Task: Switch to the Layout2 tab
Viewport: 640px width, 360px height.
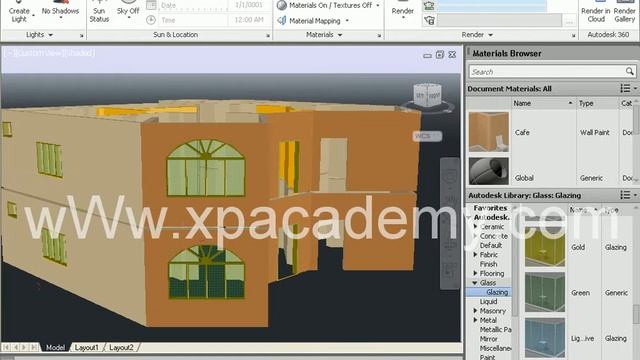Action: point(121,347)
